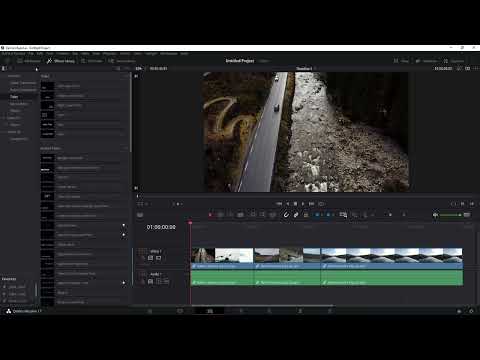This screenshot has height=360, width=480.
Task: Toggle the DIM audio button
Action: coord(467,215)
